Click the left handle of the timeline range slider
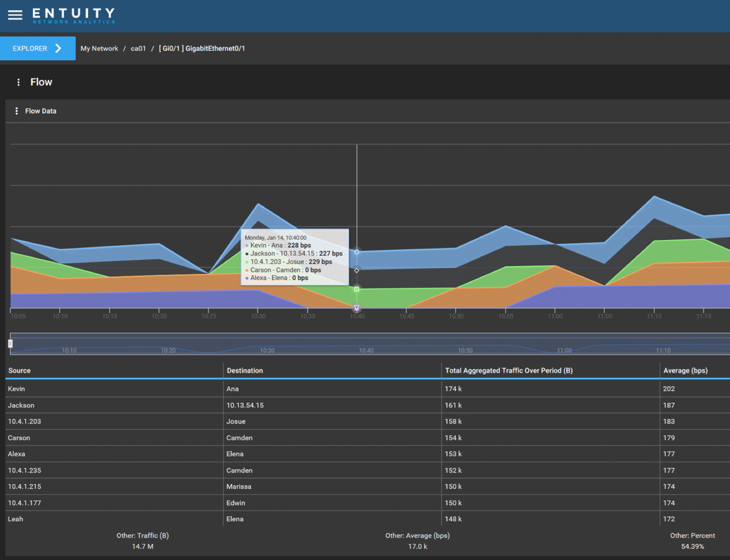Screen dimensions: 730x560 [9, 343]
